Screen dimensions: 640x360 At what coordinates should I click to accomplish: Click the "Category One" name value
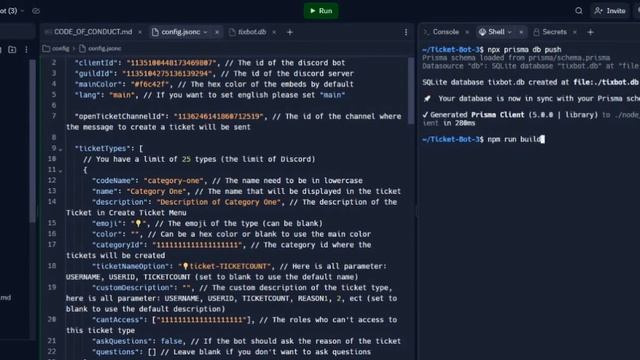(x=156, y=191)
